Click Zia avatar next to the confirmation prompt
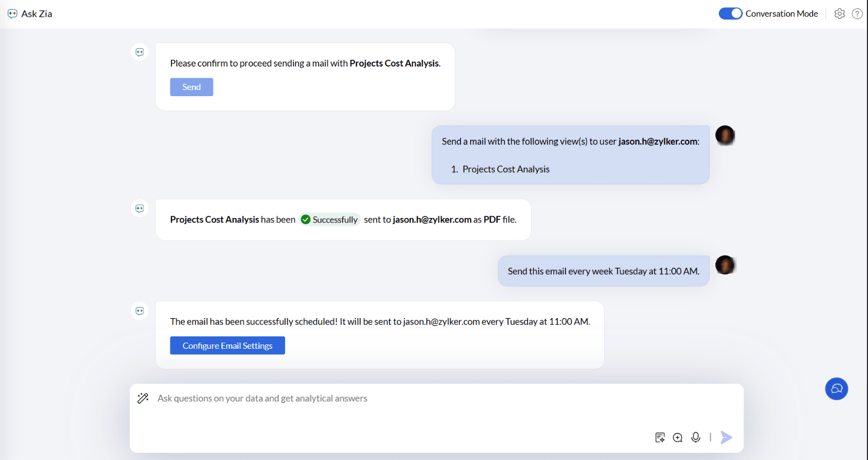Screen dimensions: 868x460 click(x=140, y=52)
